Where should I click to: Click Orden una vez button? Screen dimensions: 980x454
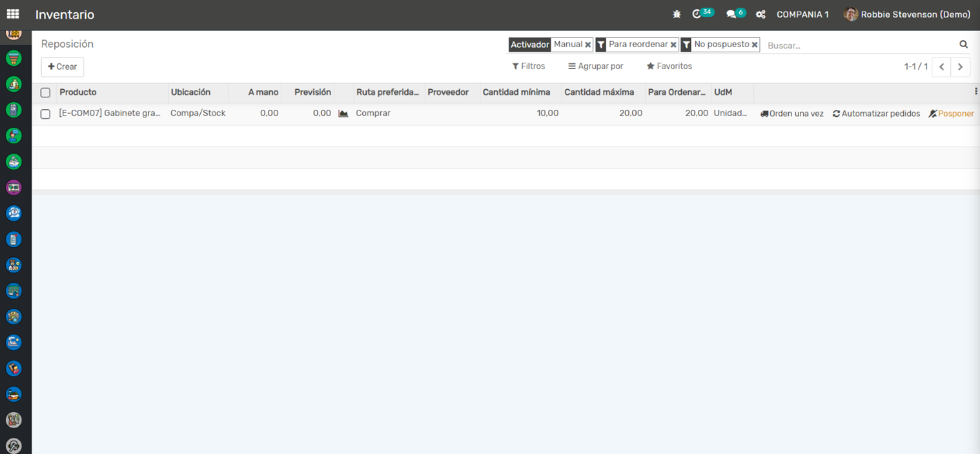click(792, 114)
